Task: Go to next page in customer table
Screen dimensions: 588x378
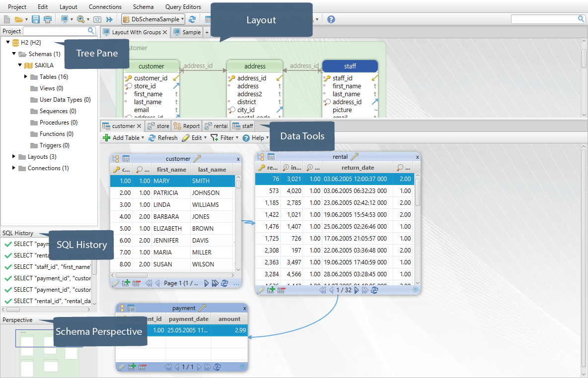Action: pyautogui.click(x=206, y=283)
